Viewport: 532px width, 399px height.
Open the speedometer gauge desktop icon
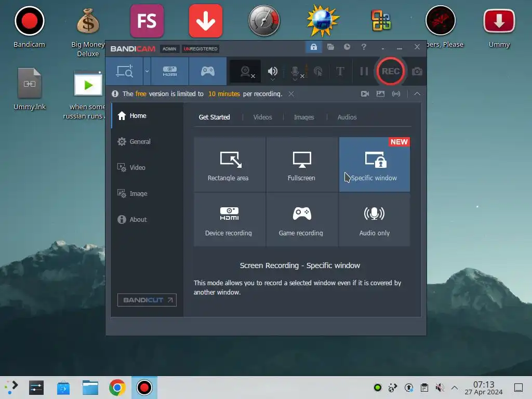[264, 21]
